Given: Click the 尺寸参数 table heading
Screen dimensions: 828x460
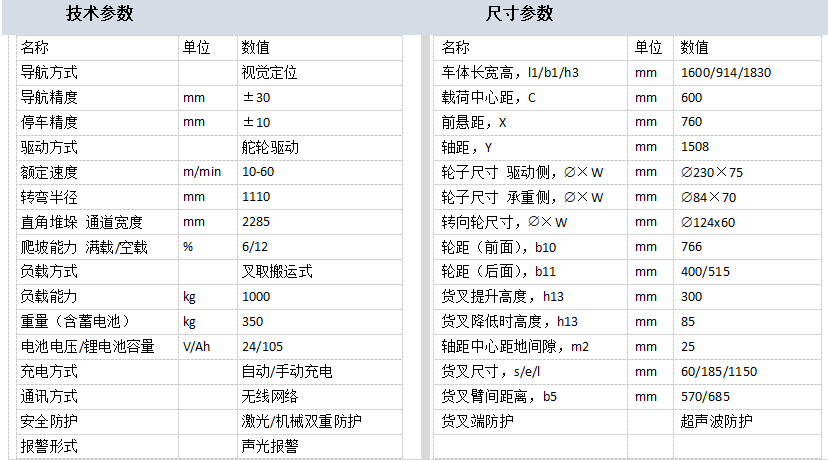Looking at the screenshot, I should pyautogui.click(x=520, y=14).
